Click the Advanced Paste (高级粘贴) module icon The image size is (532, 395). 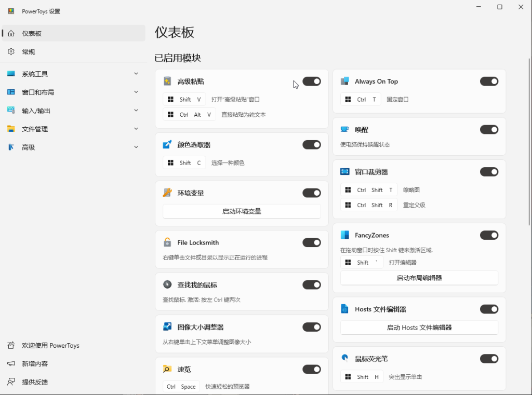(x=167, y=81)
